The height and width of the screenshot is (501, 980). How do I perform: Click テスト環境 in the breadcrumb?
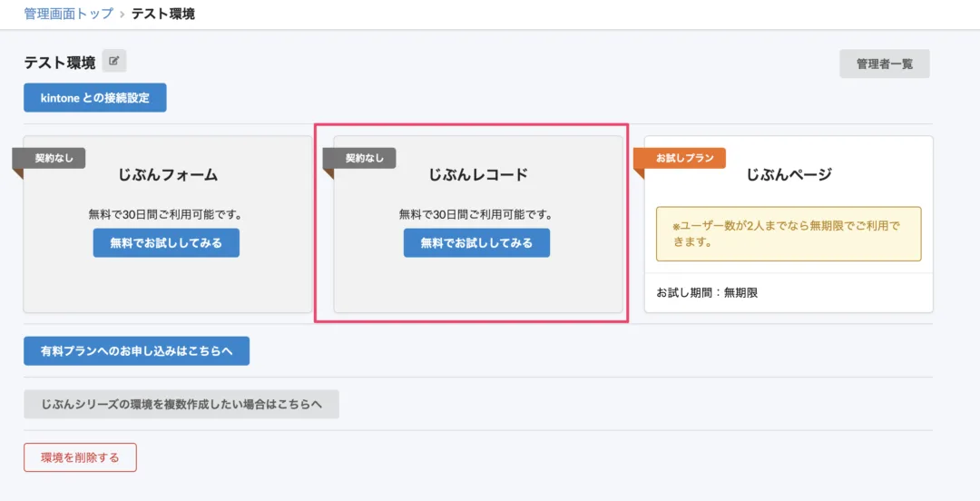(163, 14)
